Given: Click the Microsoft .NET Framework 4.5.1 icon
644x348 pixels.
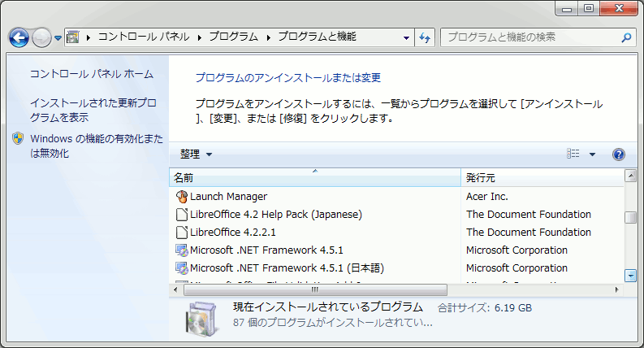Looking at the screenshot, I should (182, 250).
